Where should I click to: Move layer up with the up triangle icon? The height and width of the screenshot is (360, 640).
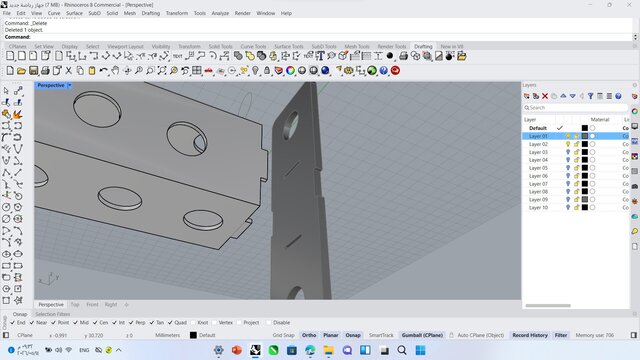click(563, 96)
